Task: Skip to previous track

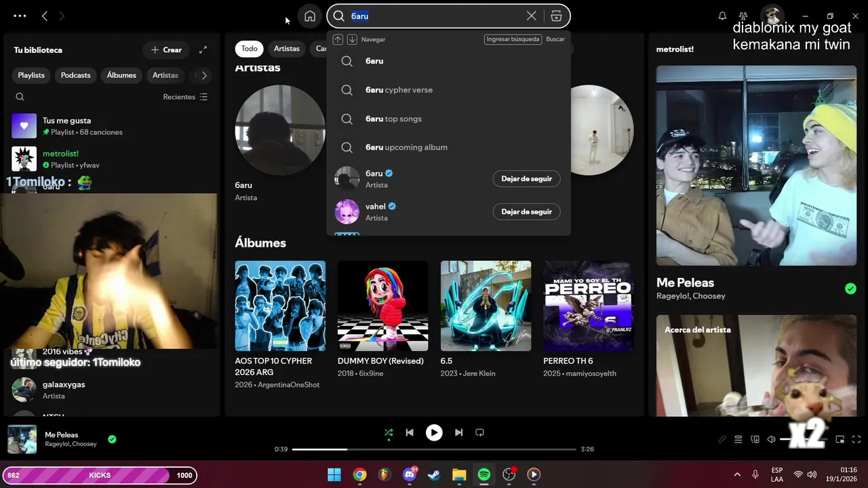Action: 410,432
